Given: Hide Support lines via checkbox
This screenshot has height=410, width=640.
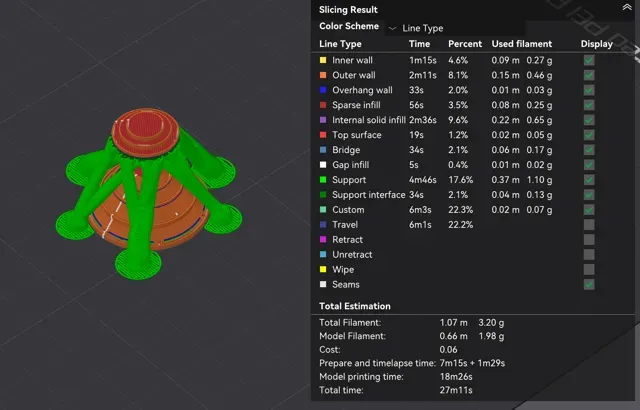Looking at the screenshot, I should [589, 180].
